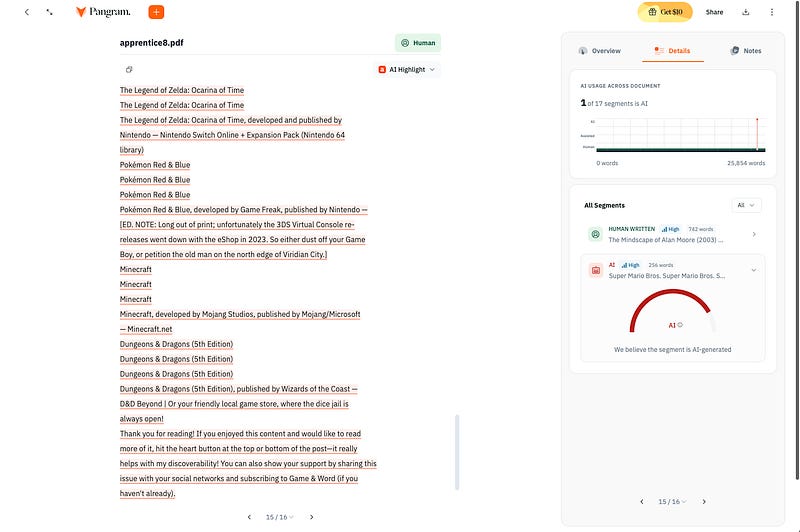800x532 pixels.
Task: Select the apprentice8.pdf file title
Action: [152, 43]
